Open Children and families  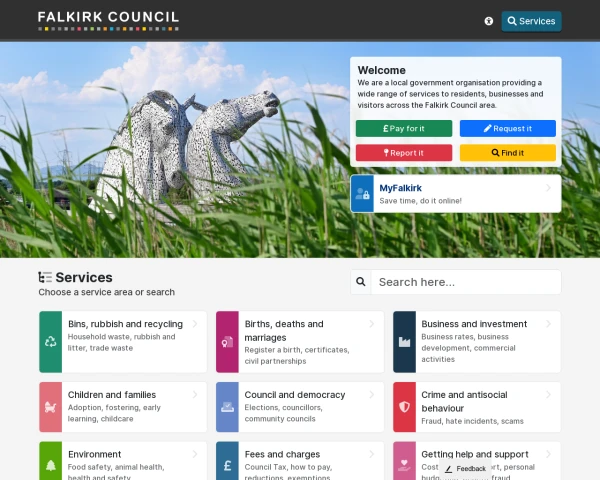click(112, 395)
